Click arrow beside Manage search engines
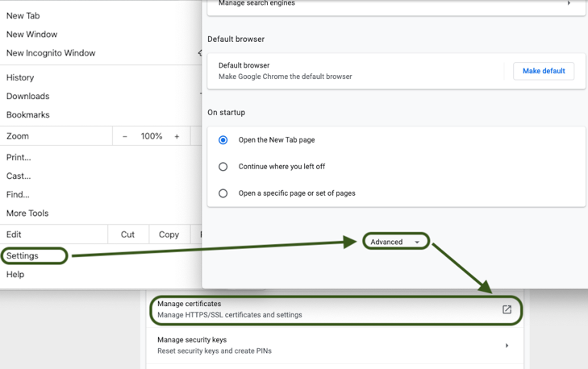Image resolution: width=588 pixels, height=369 pixels. (x=569, y=4)
